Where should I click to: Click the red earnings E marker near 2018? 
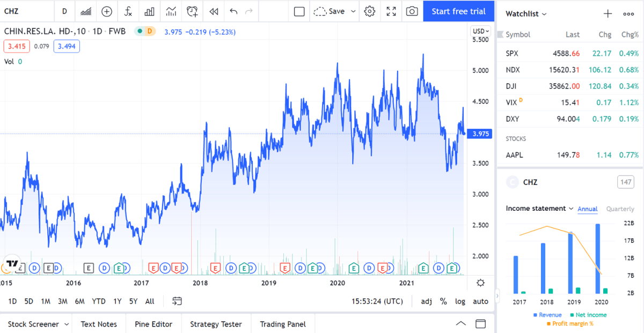tap(216, 267)
